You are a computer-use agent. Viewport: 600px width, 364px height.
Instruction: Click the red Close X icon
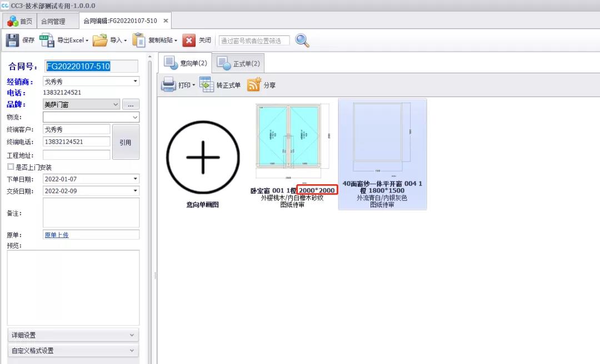(x=189, y=41)
